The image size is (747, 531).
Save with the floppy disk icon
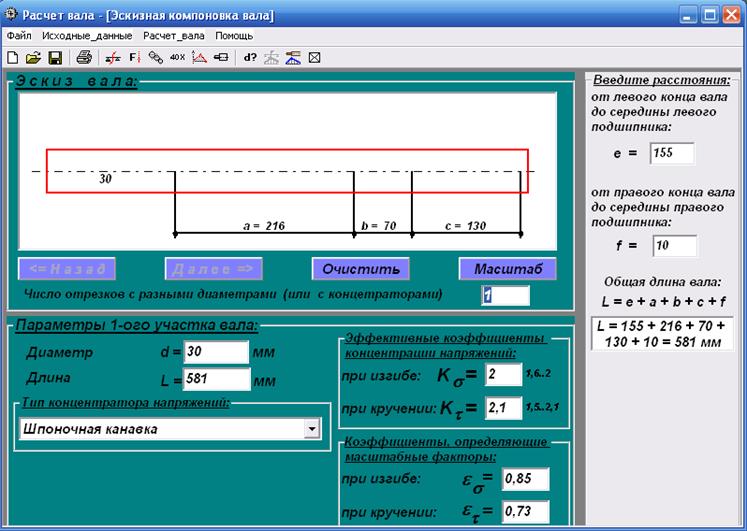55,58
